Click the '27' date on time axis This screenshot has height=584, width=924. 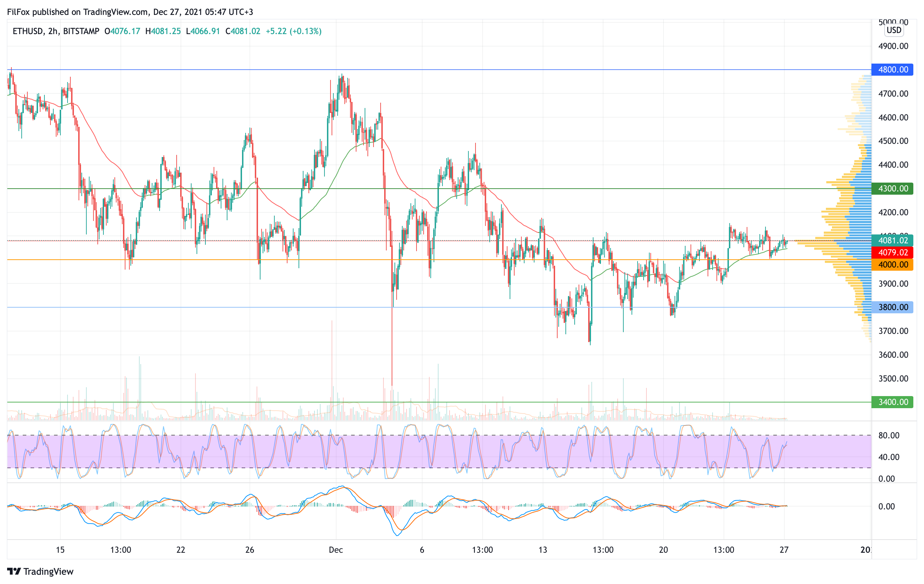(x=784, y=550)
